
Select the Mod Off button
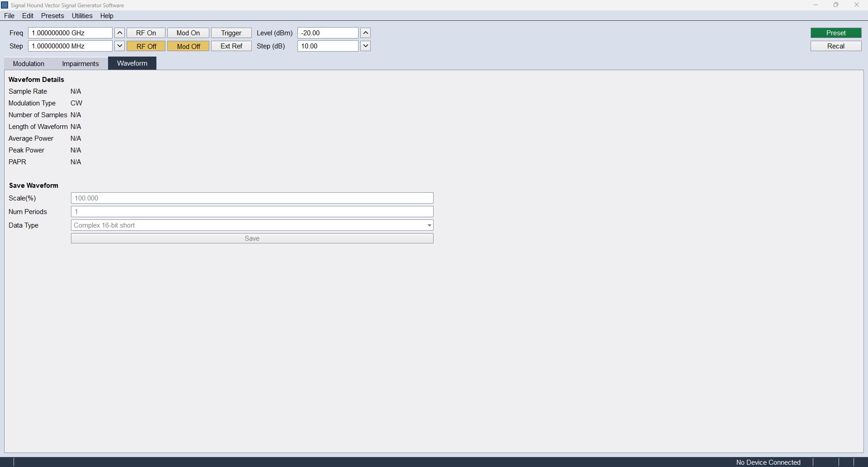coord(188,46)
